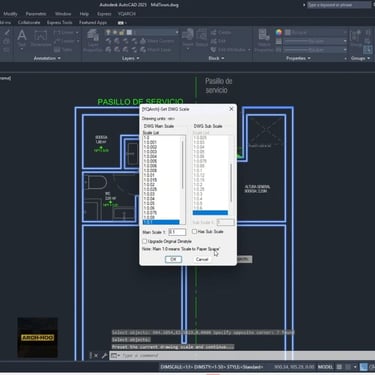Select the Text tool in Annotation panel
375x375 pixels.
22,38
